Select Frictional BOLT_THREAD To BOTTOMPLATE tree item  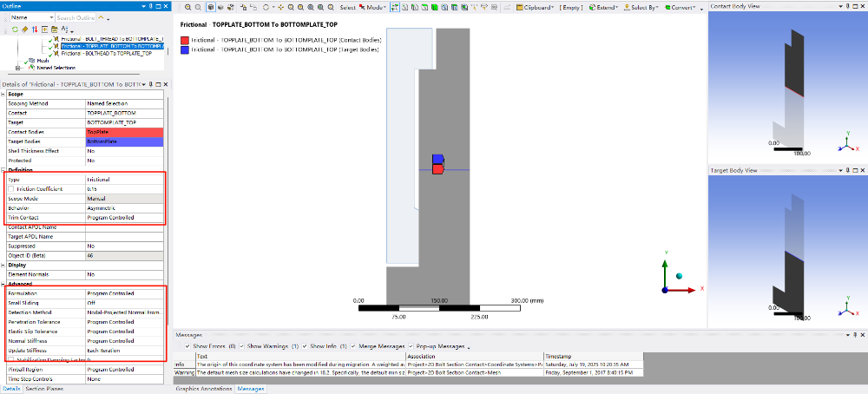click(112, 39)
